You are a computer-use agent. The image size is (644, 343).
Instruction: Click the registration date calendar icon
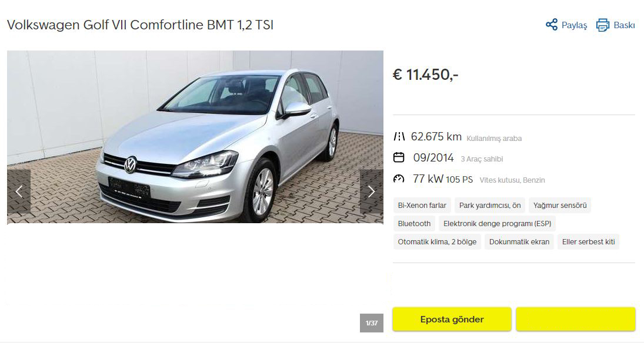[x=399, y=157]
